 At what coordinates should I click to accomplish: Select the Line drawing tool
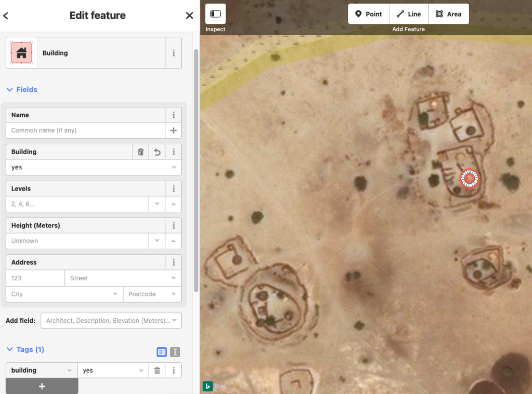coord(409,14)
